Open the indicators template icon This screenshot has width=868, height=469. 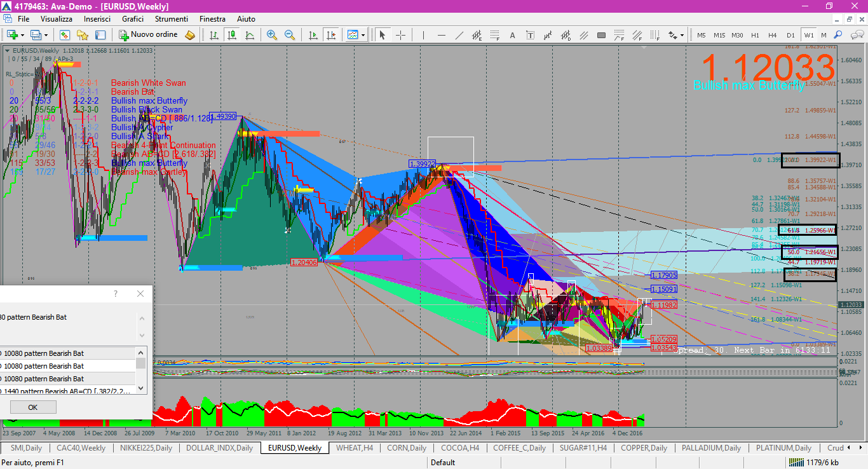[353, 35]
